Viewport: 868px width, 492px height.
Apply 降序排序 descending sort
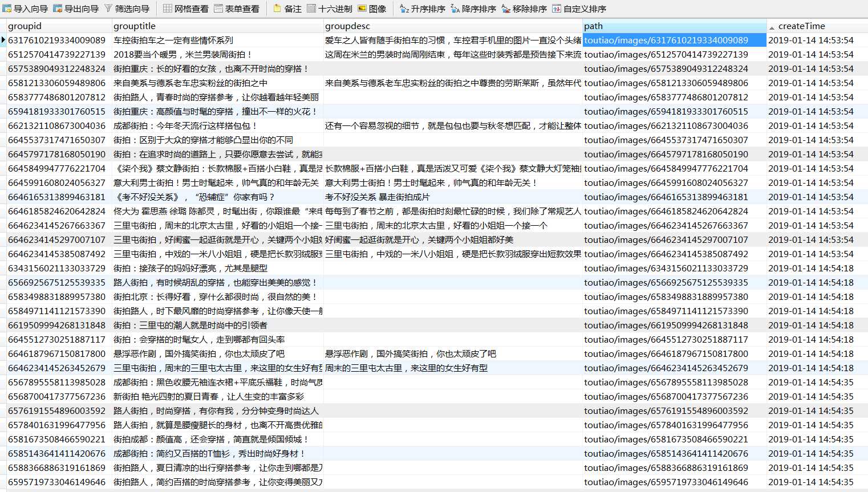click(x=473, y=9)
